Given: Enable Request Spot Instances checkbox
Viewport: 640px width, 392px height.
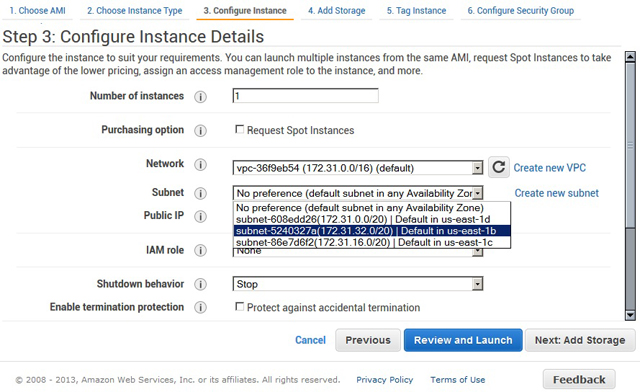Looking at the screenshot, I should (240, 129).
